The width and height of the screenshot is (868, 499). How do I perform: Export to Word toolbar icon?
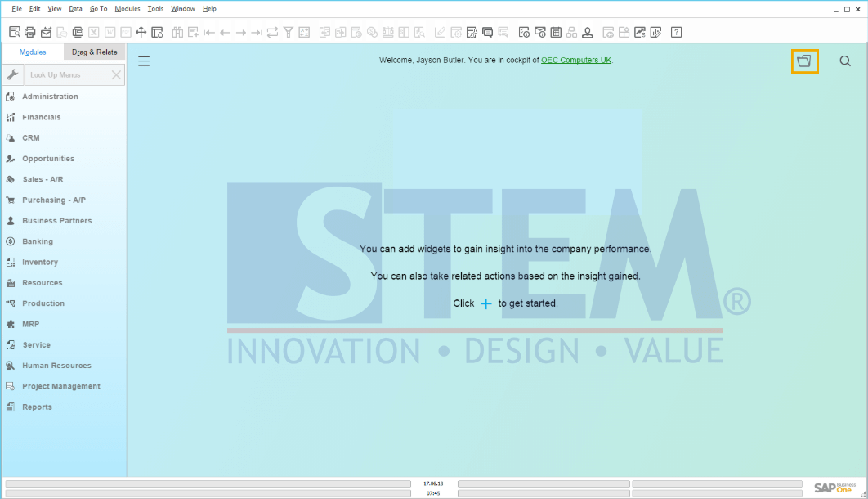coord(110,32)
